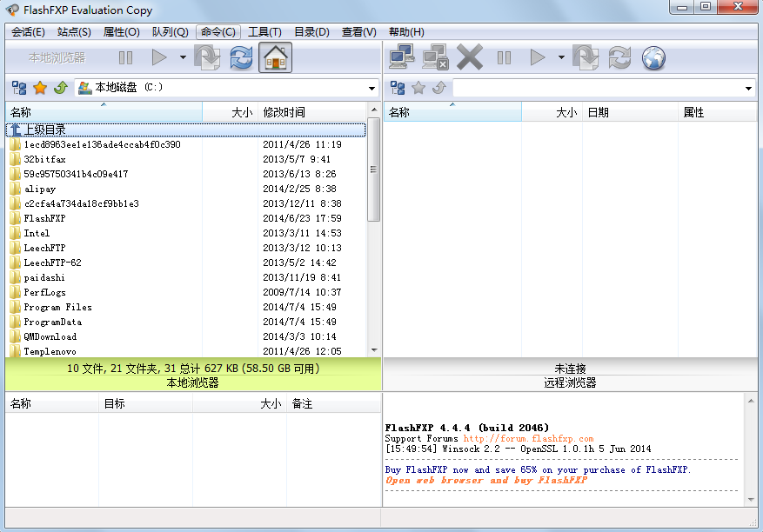Click the local pane pause button
The image size is (763, 532).
125,58
